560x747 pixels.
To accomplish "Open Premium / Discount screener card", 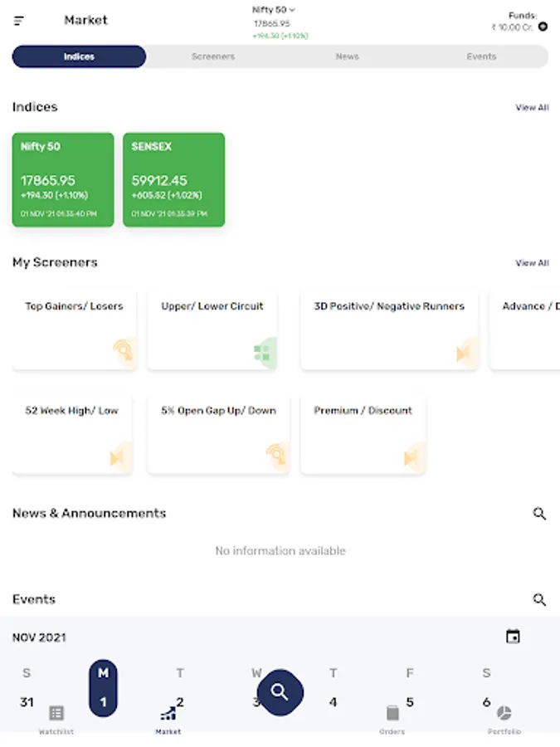I will coord(363,433).
